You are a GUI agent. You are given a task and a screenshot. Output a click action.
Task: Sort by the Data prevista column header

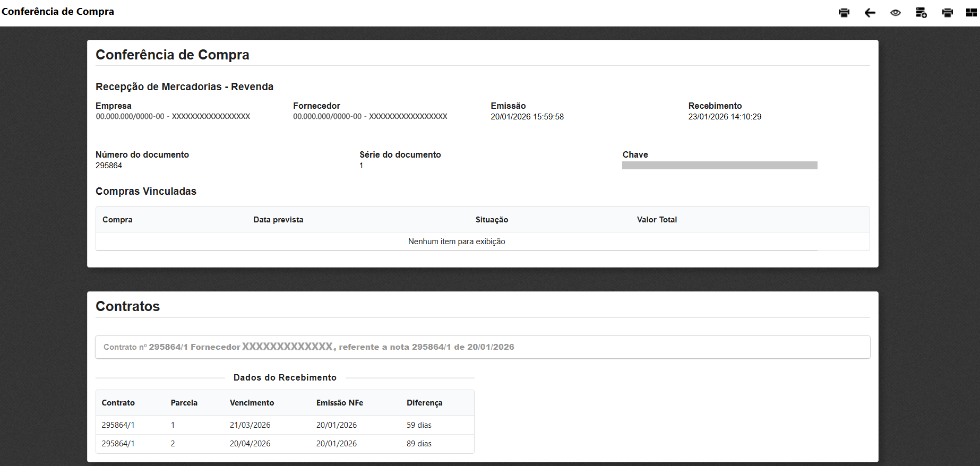click(278, 220)
